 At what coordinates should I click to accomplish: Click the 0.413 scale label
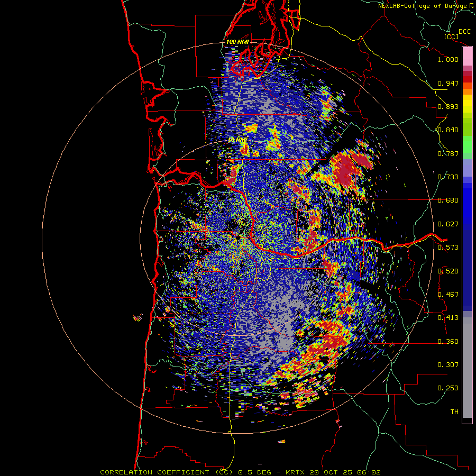tap(448, 318)
